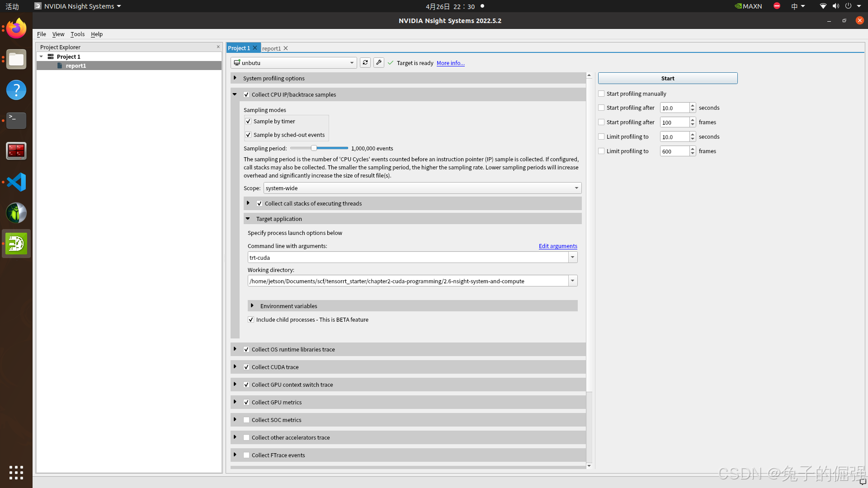Image resolution: width=868 pixels, height=488 pixels.
Task: Switch to the report1 tab
Action: [x=271, y=48]
